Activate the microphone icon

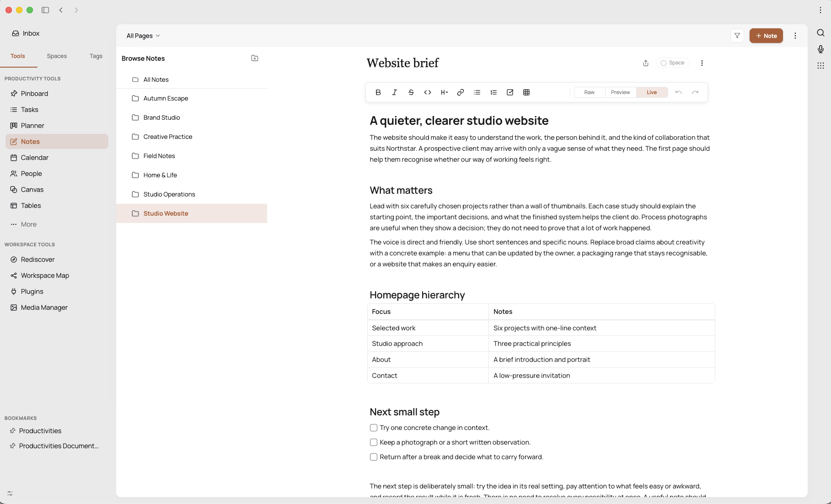820,49
